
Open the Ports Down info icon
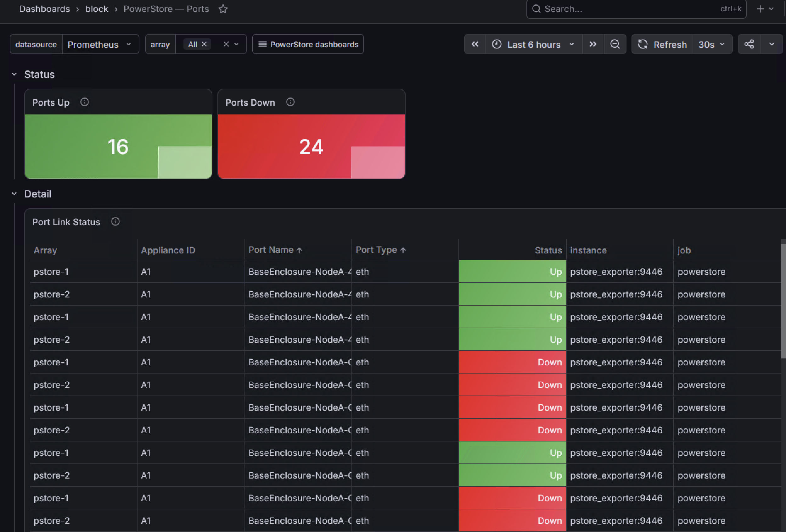click(290, 102)
